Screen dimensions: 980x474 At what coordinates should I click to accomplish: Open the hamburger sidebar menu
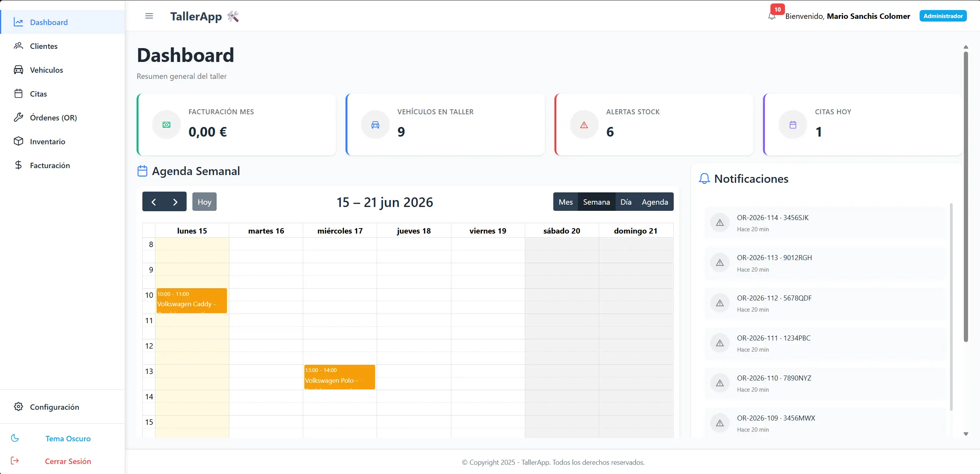[149, 16]
